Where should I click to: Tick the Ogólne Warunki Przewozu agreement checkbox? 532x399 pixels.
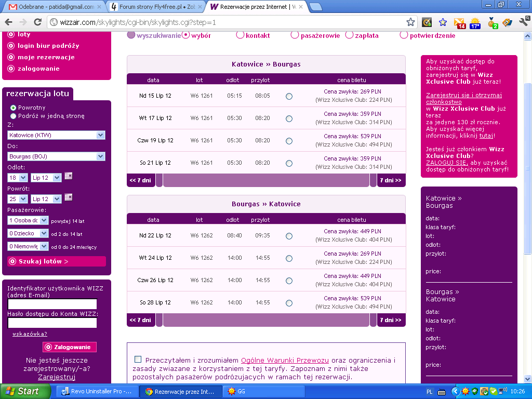(x=138, y=360)
